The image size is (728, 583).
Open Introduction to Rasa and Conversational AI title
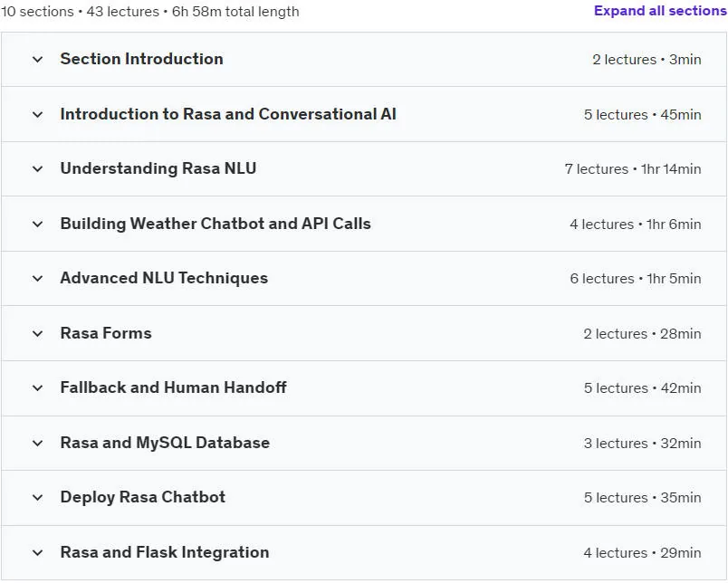click(228, 114)
